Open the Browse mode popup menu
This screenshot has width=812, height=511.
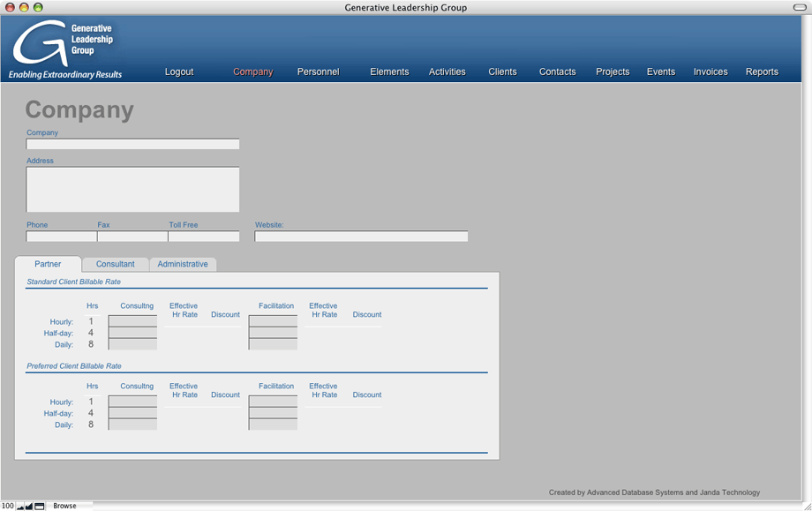pyautogui.click(x=64, y=506)
